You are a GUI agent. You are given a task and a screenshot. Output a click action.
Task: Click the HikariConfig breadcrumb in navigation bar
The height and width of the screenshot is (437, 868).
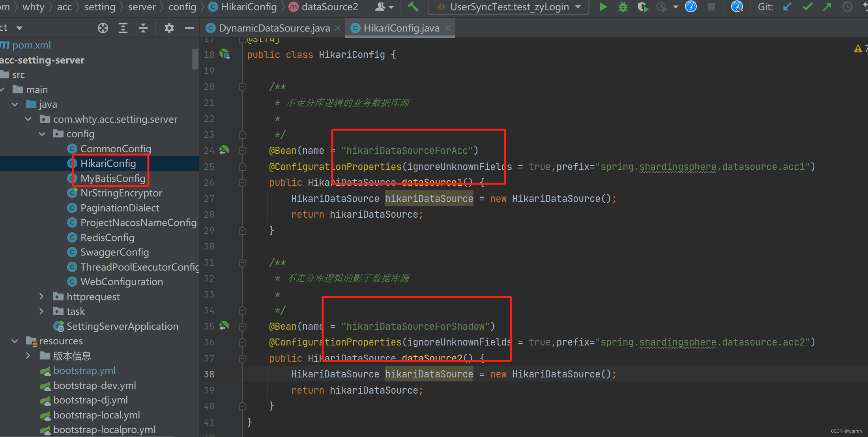pyautogui.click(x=243, y=7)
